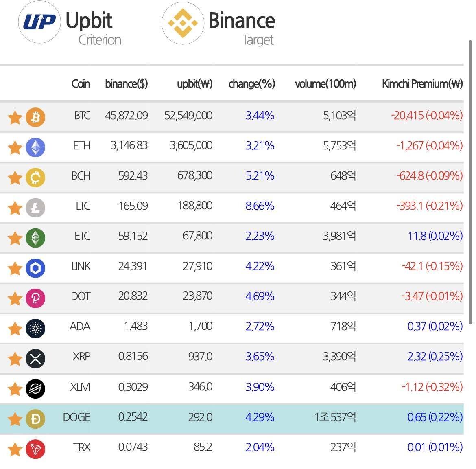Toggle the favorite star for ETC
This screenshot has height=469, width=476.
[x=15, y=238]
